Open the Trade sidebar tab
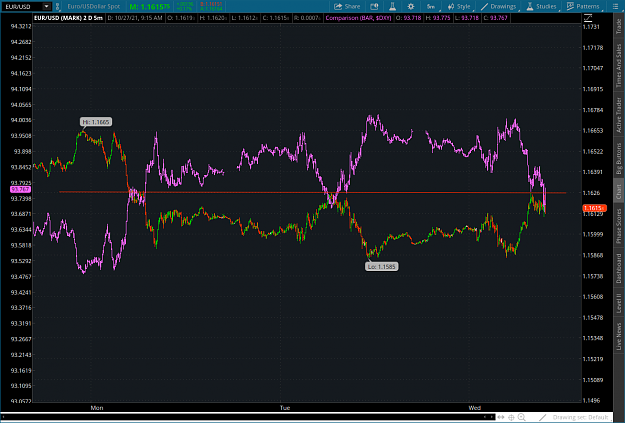 [619, 26]
